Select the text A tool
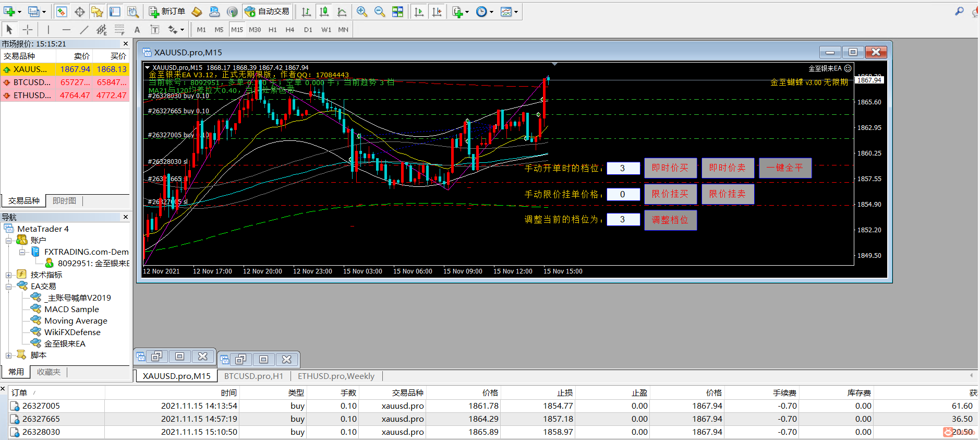Image resolution: width=980 pixels, height=440 pixels. 137,30
